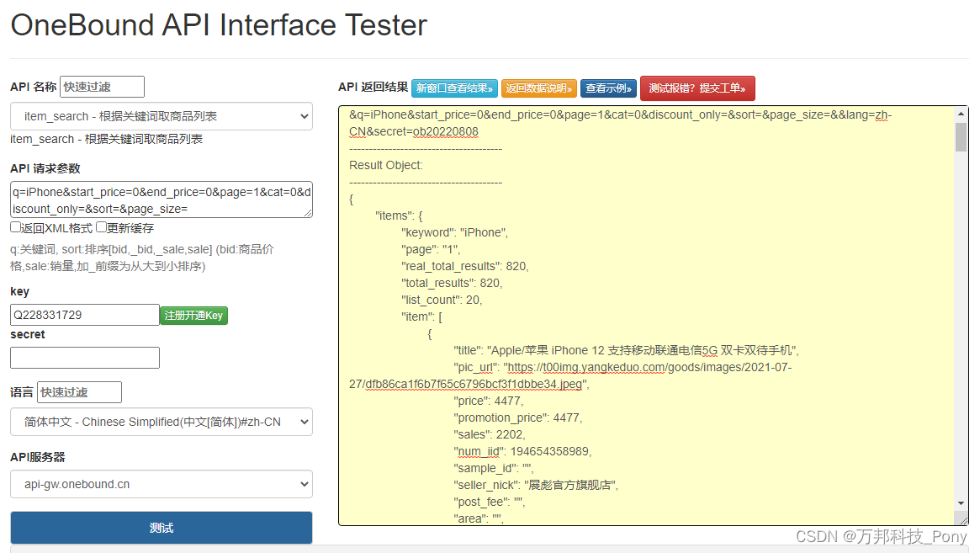Click the Result Object: label text
Screen dimensions: 980x553
point(385,165)
